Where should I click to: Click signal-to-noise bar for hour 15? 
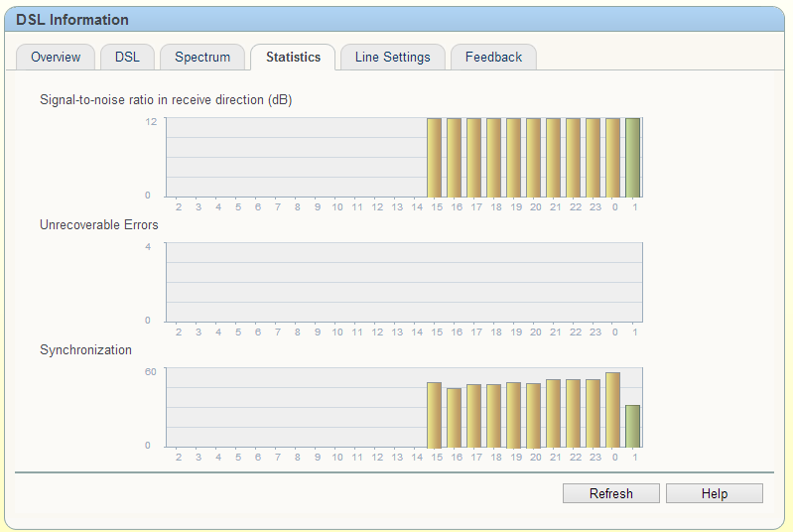[x=435, y=157]
